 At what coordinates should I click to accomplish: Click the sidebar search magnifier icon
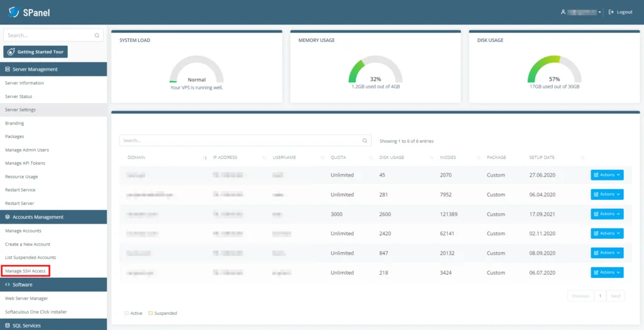coord(97,36)
